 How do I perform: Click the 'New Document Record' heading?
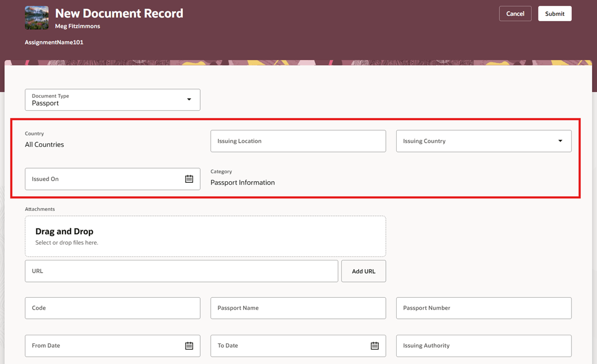(119, 14)
